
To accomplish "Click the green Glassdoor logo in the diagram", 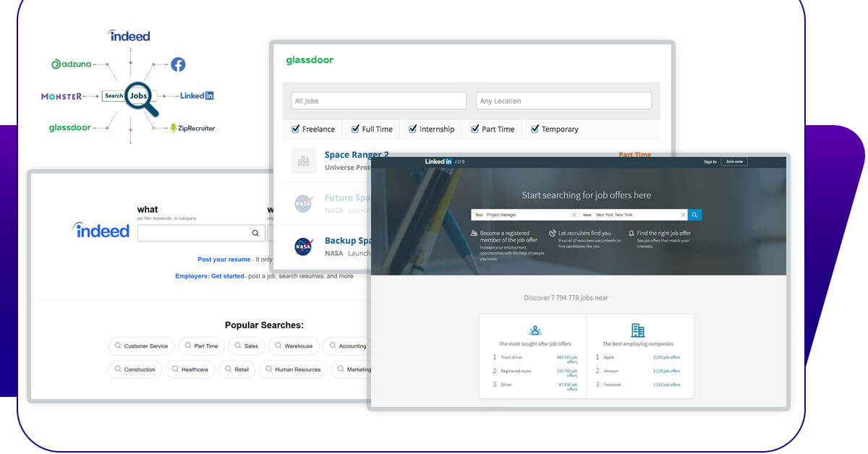I will coord(70,128).
